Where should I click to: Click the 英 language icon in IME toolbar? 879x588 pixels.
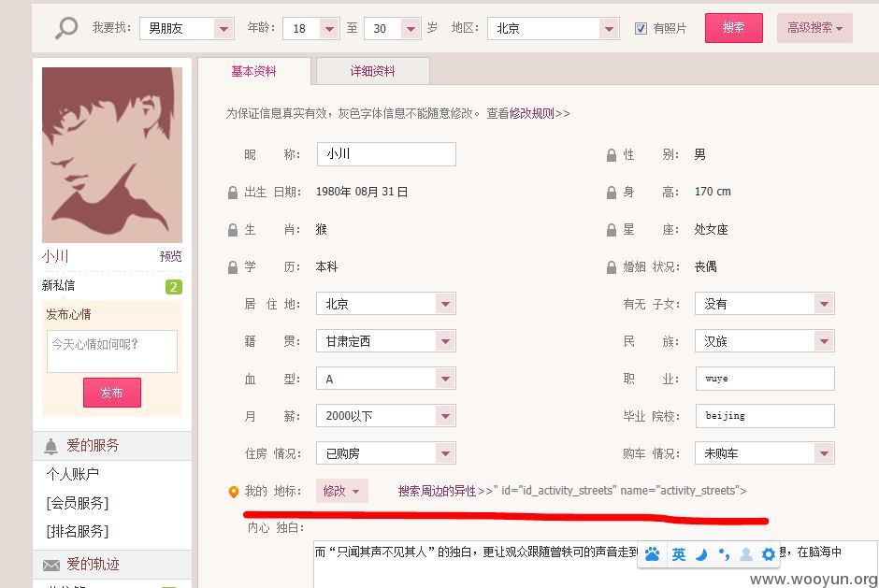(x=679, y=554)
